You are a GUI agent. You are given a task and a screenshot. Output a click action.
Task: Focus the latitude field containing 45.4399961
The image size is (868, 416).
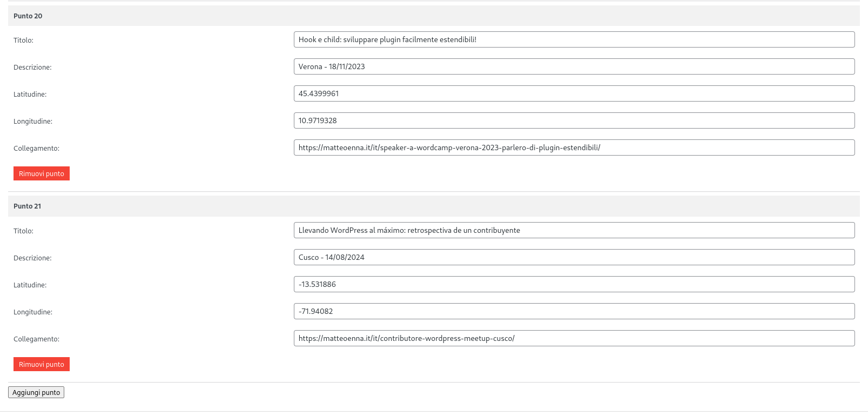pos(574,93)
